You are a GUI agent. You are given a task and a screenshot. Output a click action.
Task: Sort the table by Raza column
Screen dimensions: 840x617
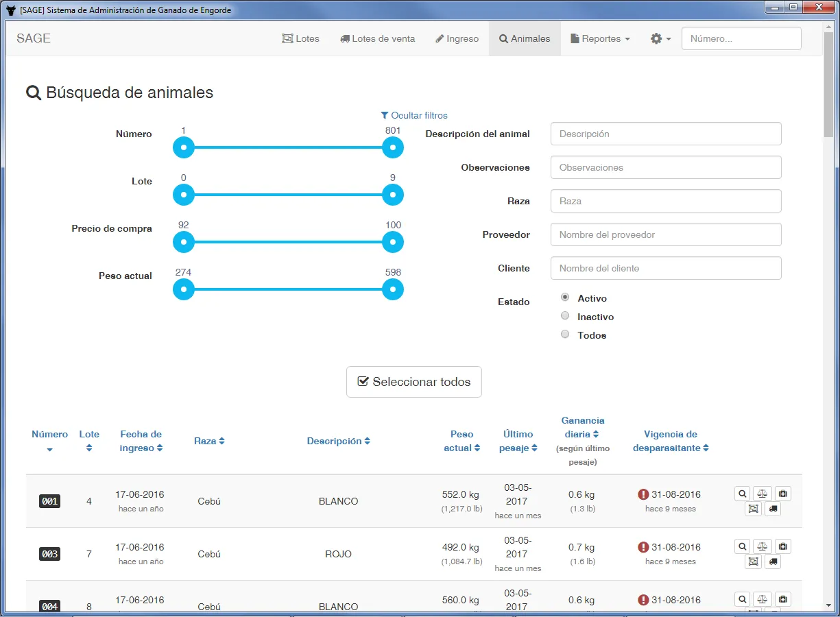tap(209, 441)
